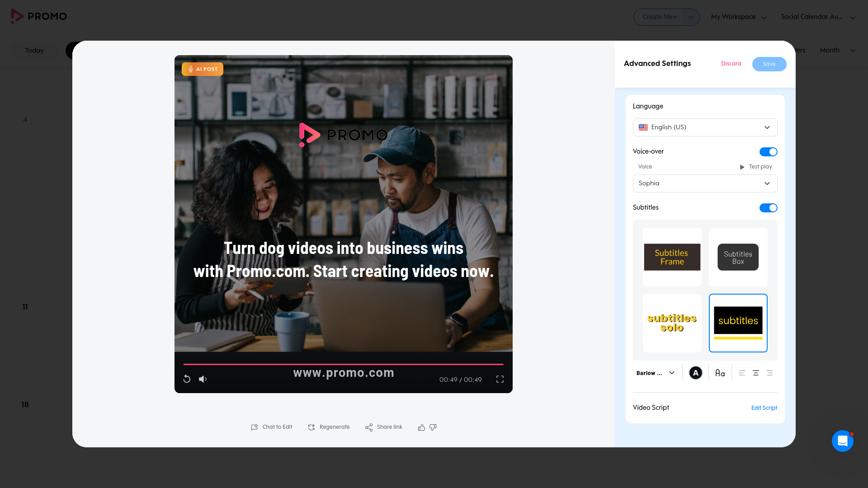Click the Share link icon
Viewport: 868px width, 488px height.
[x=369, y=427]
